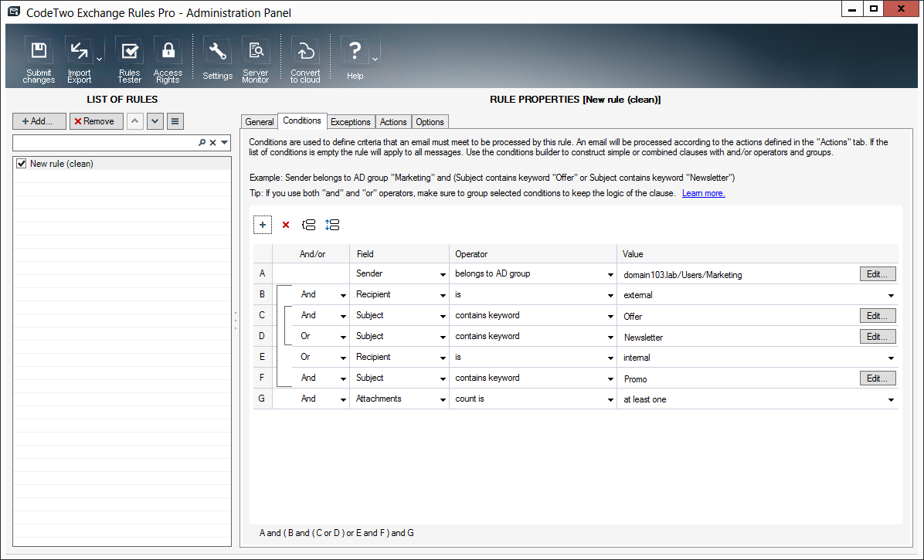Open Value dropdown showing external

(x=891, y=295)
